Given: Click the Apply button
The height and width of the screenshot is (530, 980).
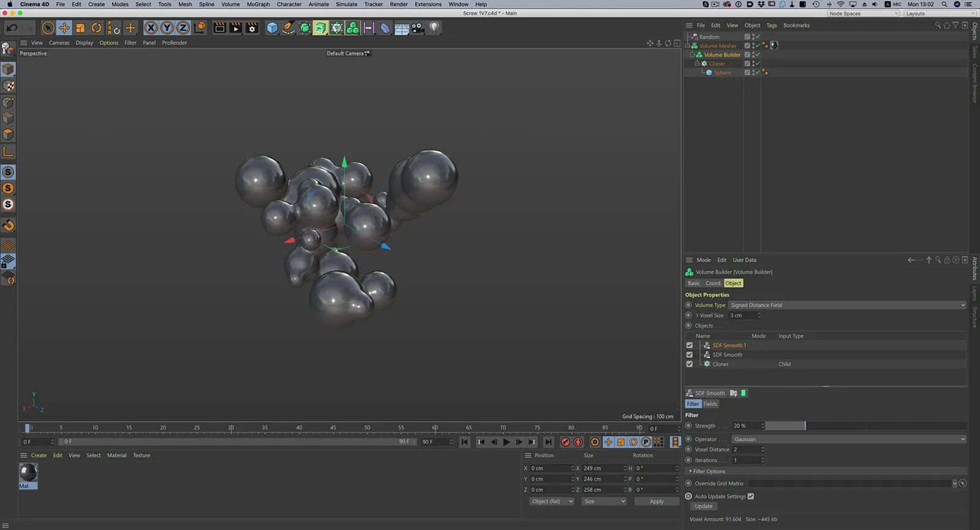Looking at the screenshot, I should tap(657, 501).
